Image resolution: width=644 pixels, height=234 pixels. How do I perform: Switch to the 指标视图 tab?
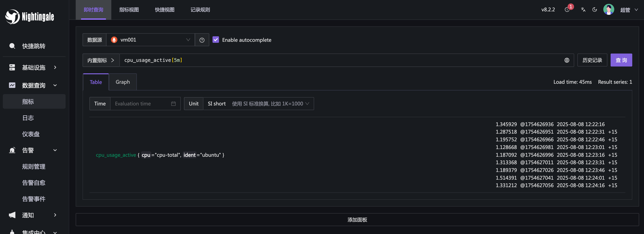(x=129, y=10)
